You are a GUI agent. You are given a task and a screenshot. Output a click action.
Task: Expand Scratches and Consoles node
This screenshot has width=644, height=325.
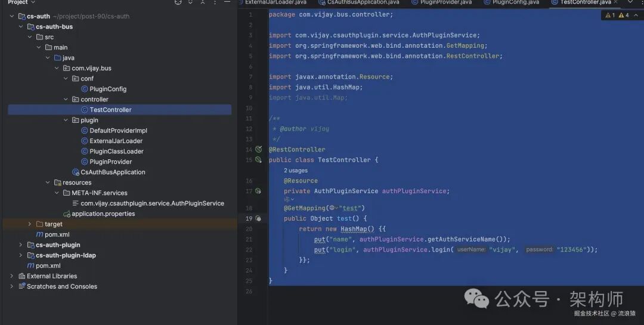point(11,286)
